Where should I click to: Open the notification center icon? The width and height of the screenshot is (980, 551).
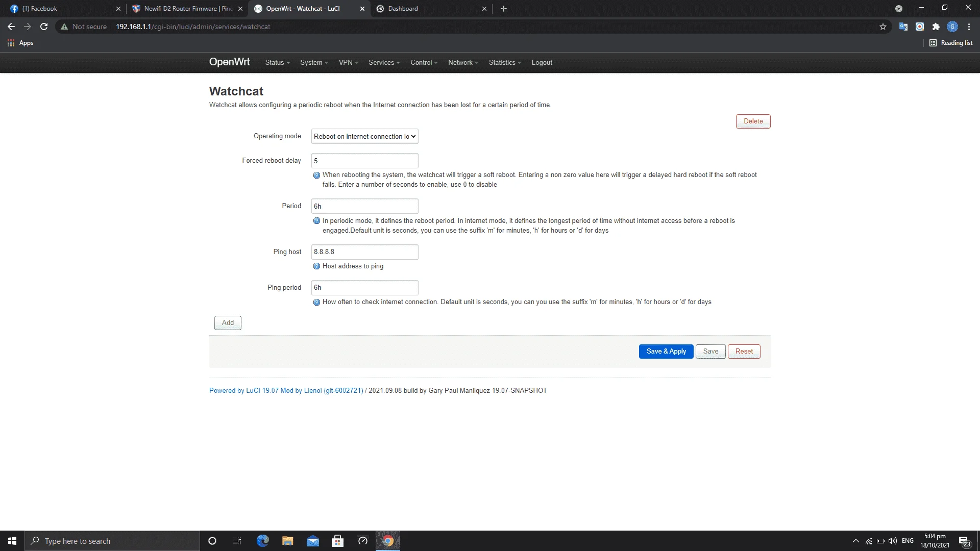point(964,541)
